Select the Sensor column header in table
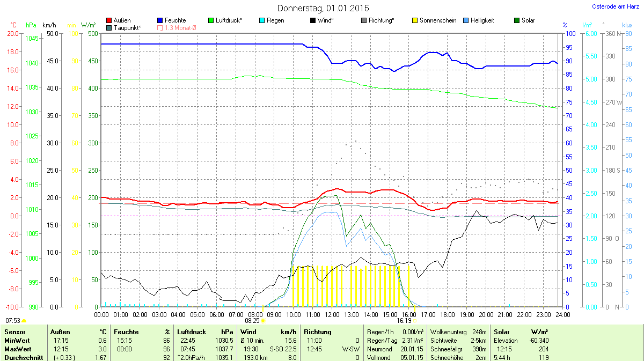 click(x=14, y=332)
